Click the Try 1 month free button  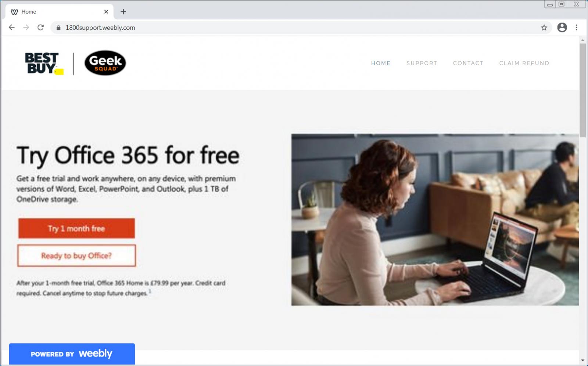click(x=76, y=228)
